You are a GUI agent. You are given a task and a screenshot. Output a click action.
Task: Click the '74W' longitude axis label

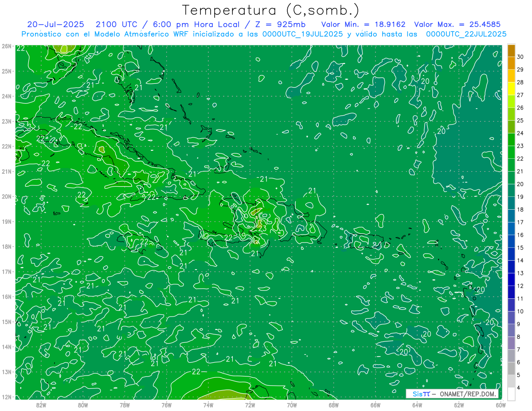point(208,405)
